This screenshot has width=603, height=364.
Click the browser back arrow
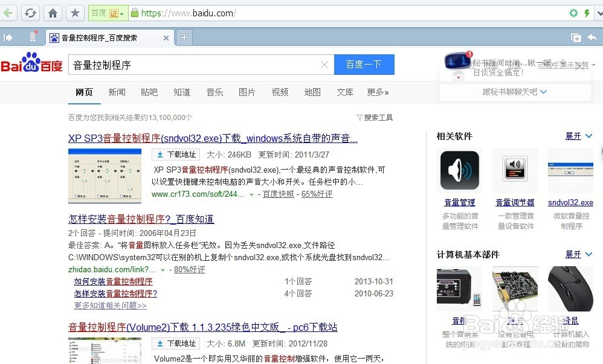coord(8,13)
